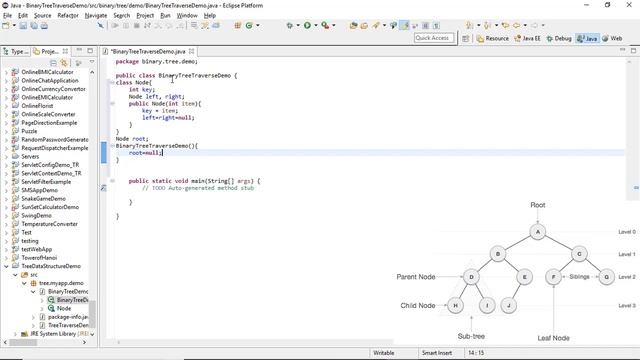Screen dimensions: 640x360
Task: Click the green New Java Class icon
Action: [249, 25]
